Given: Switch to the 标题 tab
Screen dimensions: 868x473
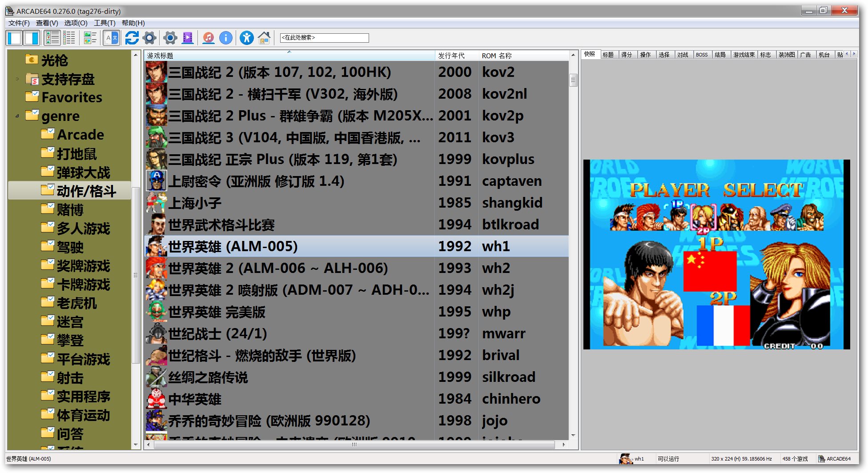Looking at the screenshot, I should (x=608, y=55).
